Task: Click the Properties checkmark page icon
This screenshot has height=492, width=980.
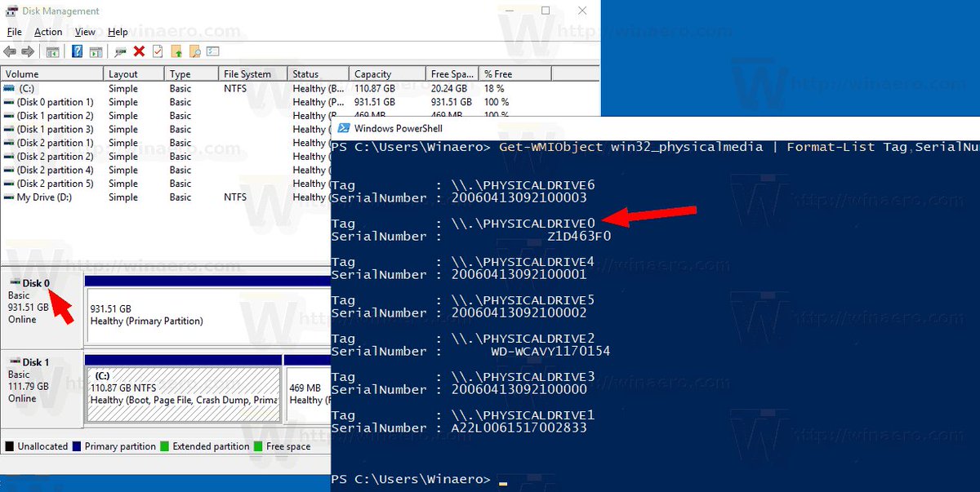Action: click(x=158, y=51)
